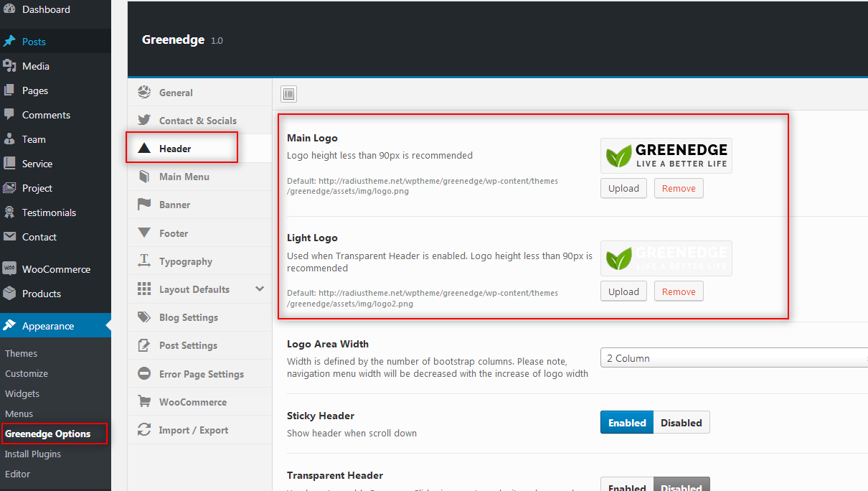Click the Appearance paintbrush icon
The height and width of the screenshot is (491, 868).
click(x=9, y=326)
